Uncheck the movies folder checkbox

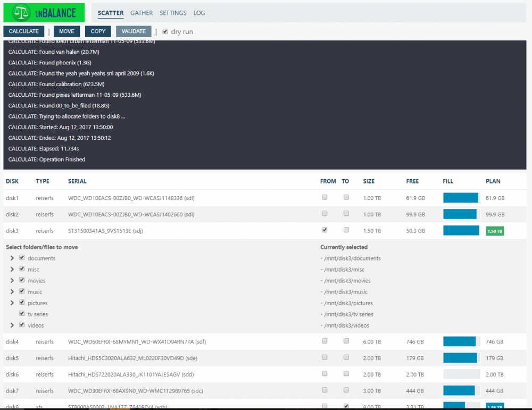click(x=22, y=280)
